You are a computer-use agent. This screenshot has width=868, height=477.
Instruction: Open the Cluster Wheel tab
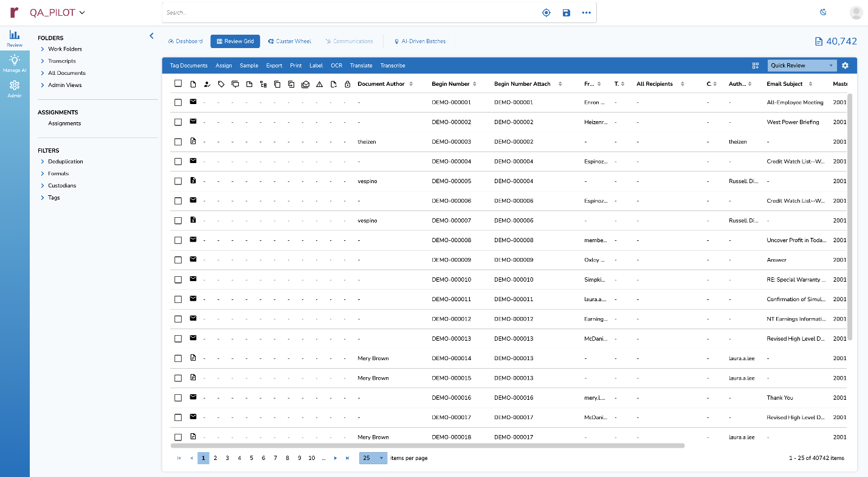click(289, 41)
